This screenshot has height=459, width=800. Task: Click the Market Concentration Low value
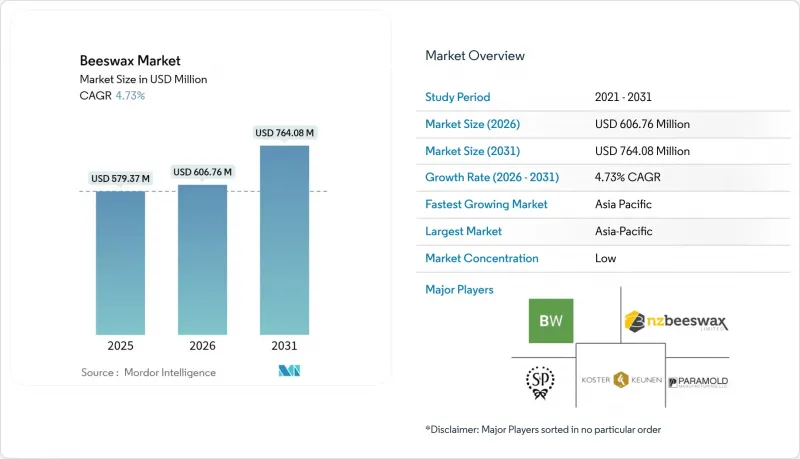pos(605,258)
